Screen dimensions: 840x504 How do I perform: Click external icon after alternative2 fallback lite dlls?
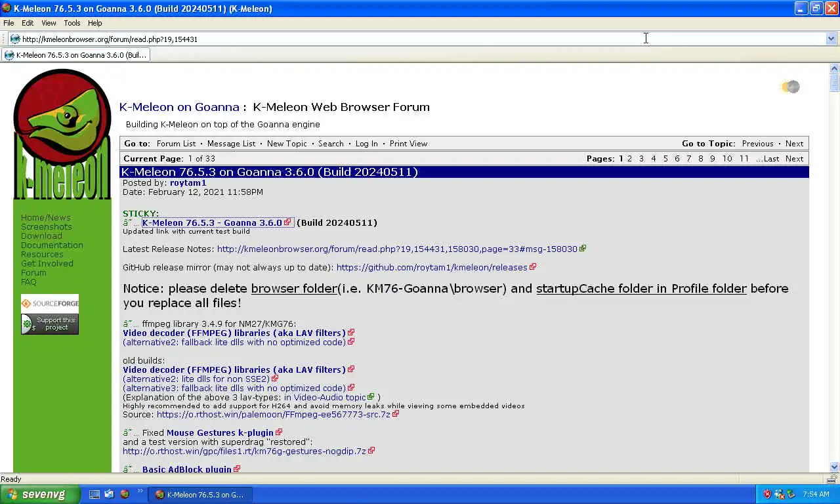(x=351, y=342)
